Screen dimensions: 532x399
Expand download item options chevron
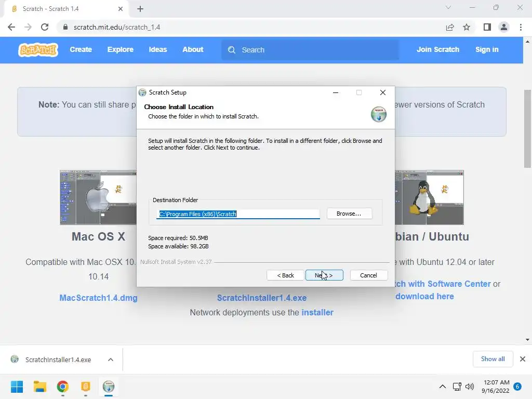pyautogui.click(x=111, y=360)
